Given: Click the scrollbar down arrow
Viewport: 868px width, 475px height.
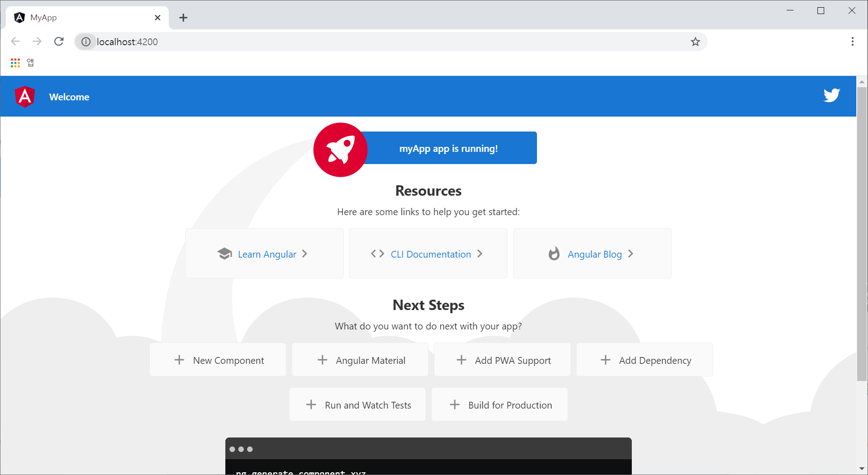Looking at the screenshot, I should coord(862,469).
